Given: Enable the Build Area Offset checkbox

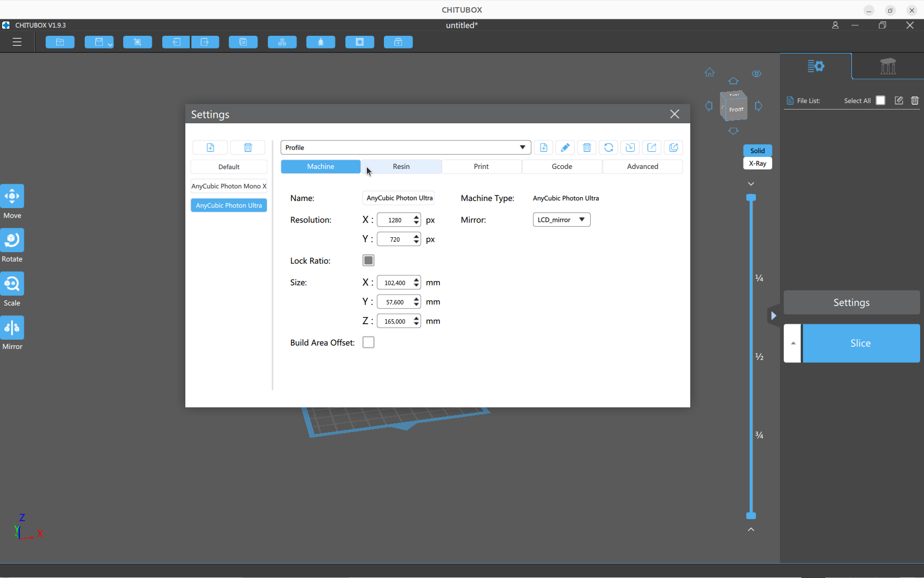Looking at the screenshot, I should (369, 342).
